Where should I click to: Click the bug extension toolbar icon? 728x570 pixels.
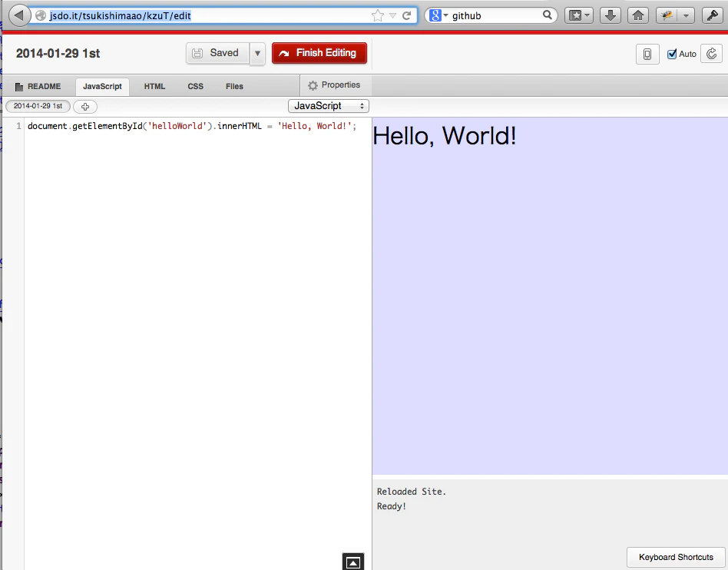(x=667, y=16)
